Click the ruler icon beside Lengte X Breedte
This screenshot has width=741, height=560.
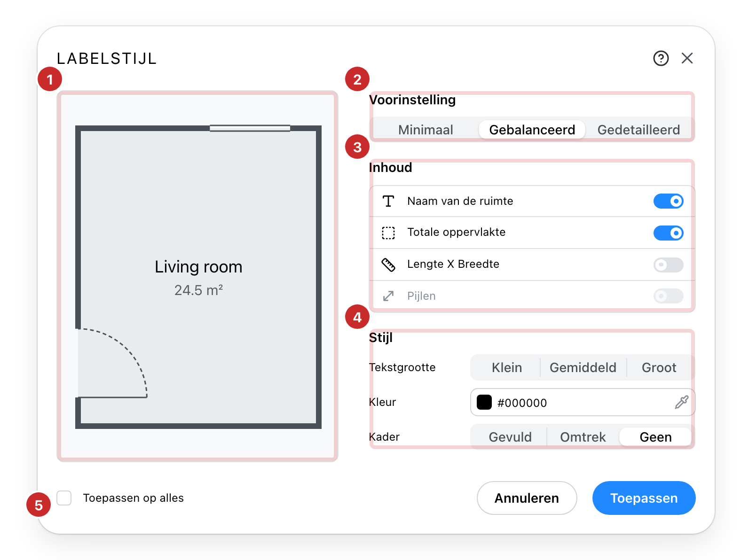388,264
